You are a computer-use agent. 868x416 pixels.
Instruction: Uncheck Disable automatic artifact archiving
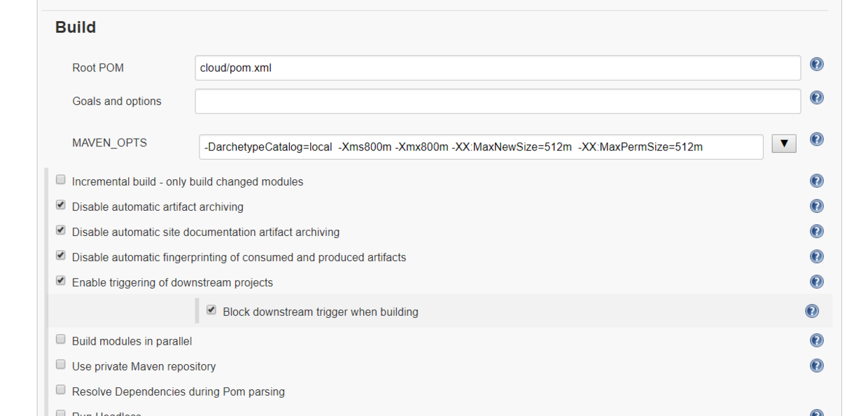click(61, 205)
